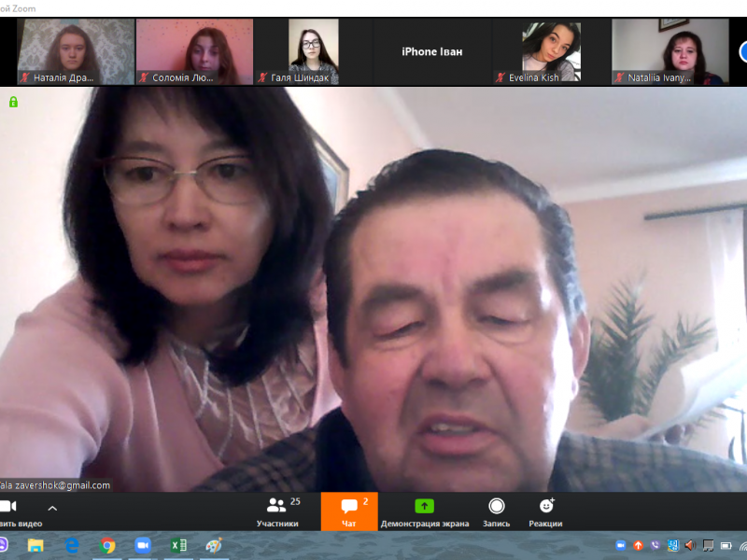Show next participants in the thumbnail strip

point(740,50)
